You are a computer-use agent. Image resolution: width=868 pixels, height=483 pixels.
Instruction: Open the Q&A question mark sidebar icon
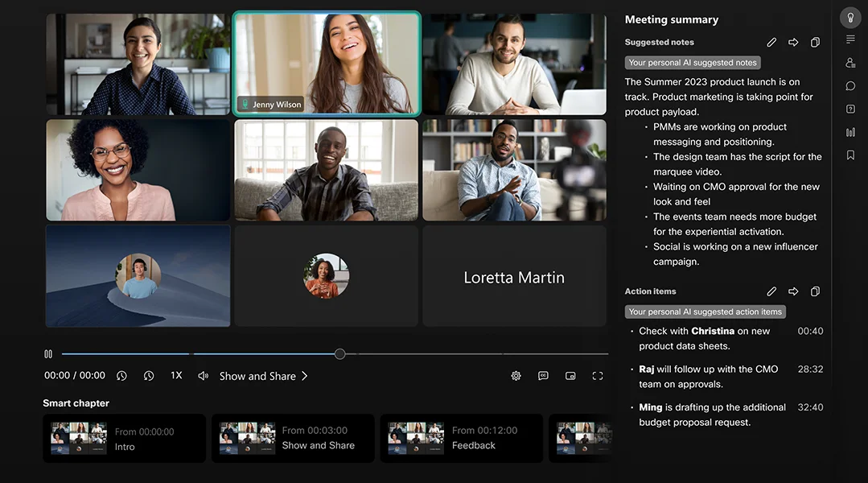(x=850, y=109)
